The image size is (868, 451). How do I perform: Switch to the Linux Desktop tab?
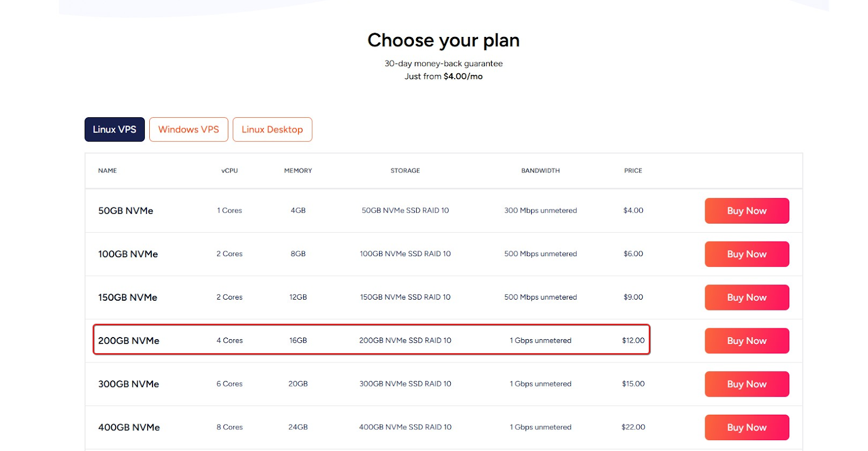pyautogui.click(x=272, y=129)
